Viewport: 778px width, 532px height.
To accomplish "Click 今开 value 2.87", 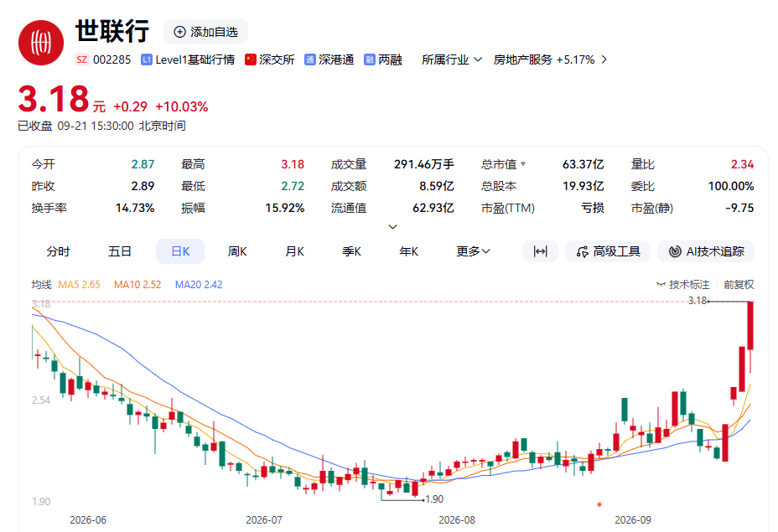I will click(143, 164).
